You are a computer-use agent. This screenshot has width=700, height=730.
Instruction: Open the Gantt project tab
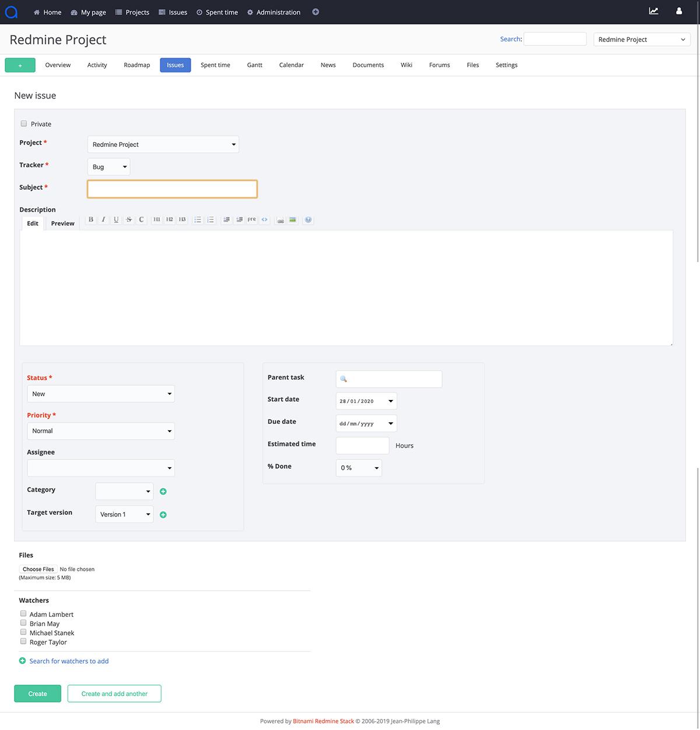254,65
